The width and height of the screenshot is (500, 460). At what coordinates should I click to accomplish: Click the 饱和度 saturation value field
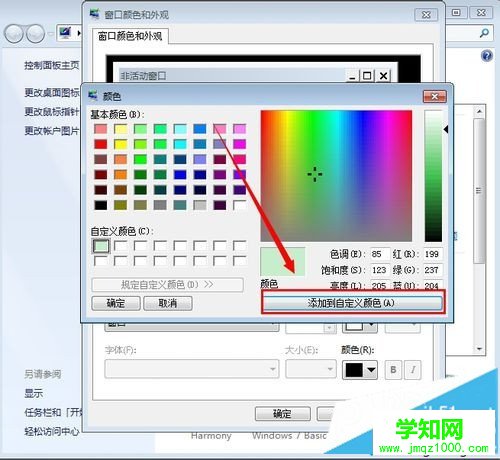point(380,270)
